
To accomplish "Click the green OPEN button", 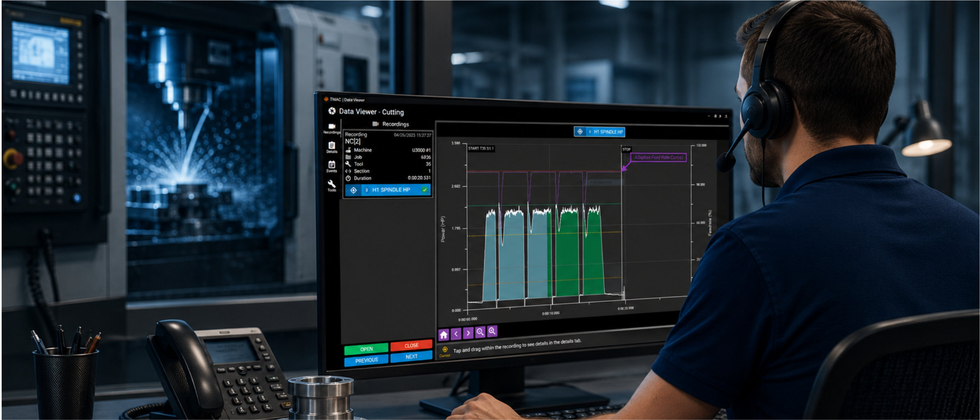I will 366,349.
